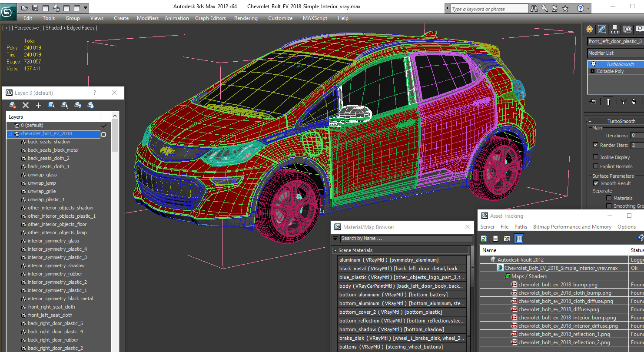Open the Paths menu in Asset Tracking
The width and height of the screenshot is (644, 352).
click(x=521, y=227)
